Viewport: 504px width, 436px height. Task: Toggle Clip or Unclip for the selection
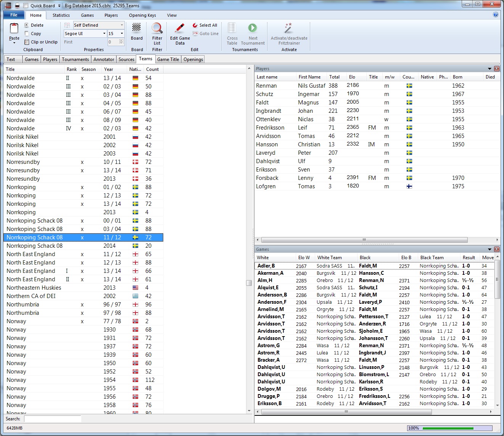tap(41, 42)
